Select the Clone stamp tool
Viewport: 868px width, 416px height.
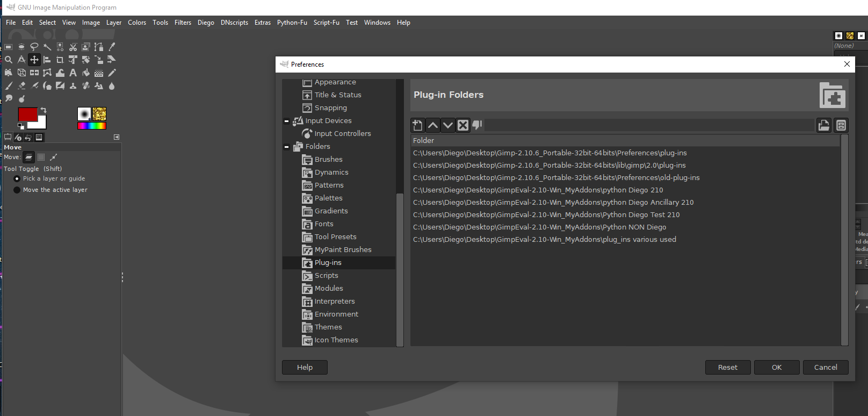point(73,85)
